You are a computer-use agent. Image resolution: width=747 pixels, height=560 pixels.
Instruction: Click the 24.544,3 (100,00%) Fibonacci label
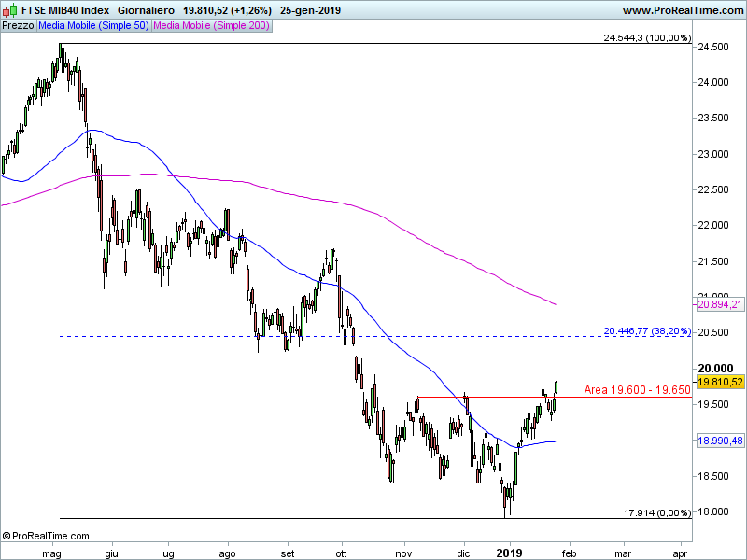click(647, 37)
